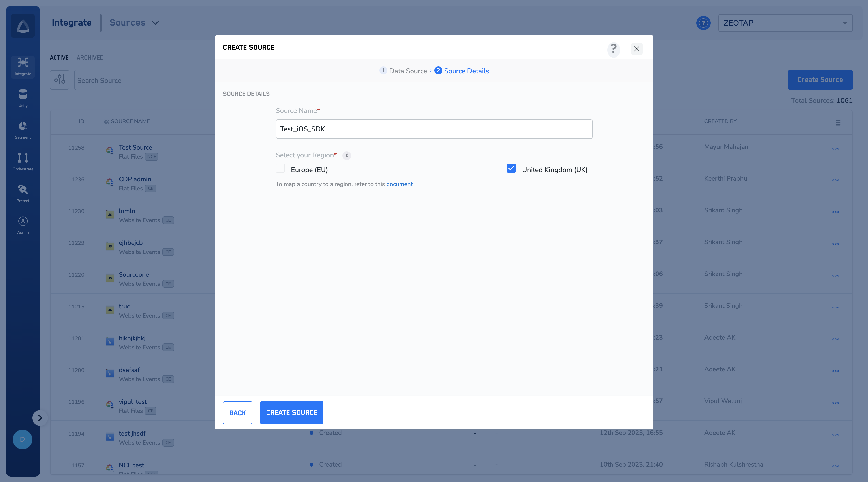
Task: Click the Zeotap logo icon in sidebar
Action: pyautogui.click(x=23, y=26)
